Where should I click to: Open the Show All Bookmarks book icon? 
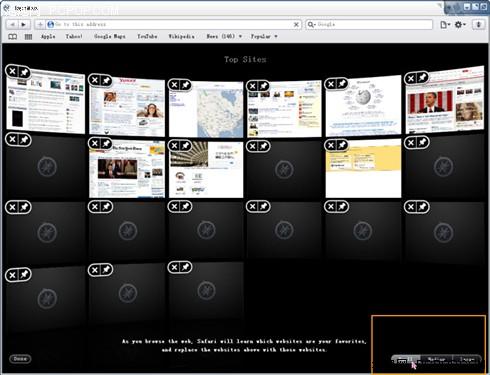13,36
